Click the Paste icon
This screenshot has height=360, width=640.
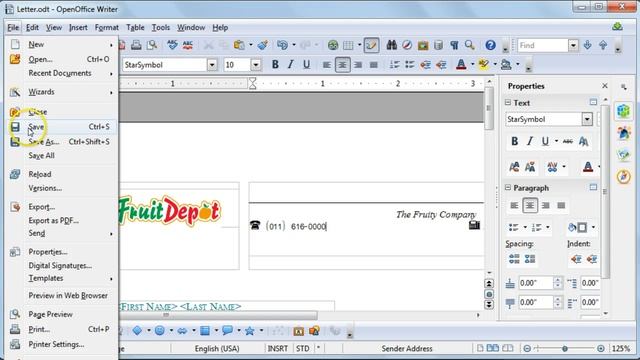pos(240,45)
